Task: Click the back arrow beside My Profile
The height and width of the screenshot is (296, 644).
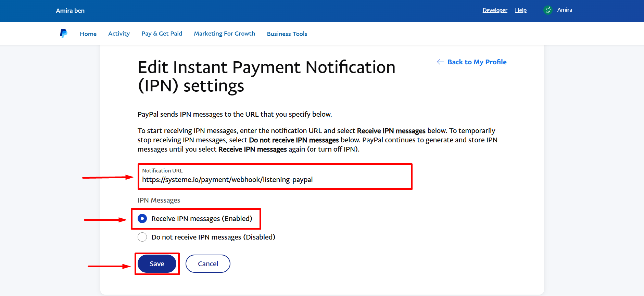Action: click(440, 62)
